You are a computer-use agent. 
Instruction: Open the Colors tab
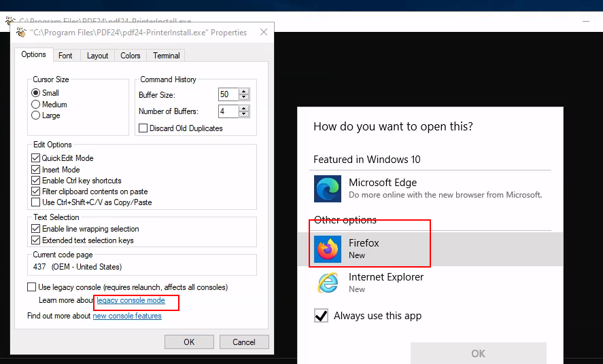click(131, 56)
